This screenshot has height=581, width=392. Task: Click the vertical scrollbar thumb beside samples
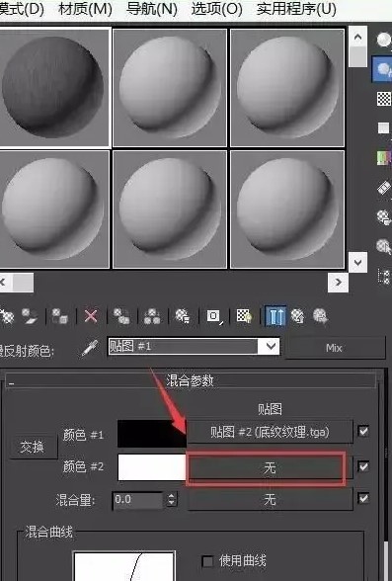click(358, 57)
